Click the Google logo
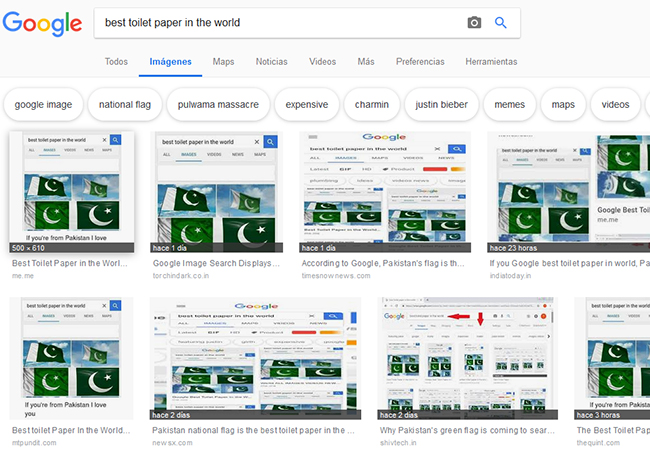Image resolution: width=650 pixels, height=450 pixels. tap(42, 24)
